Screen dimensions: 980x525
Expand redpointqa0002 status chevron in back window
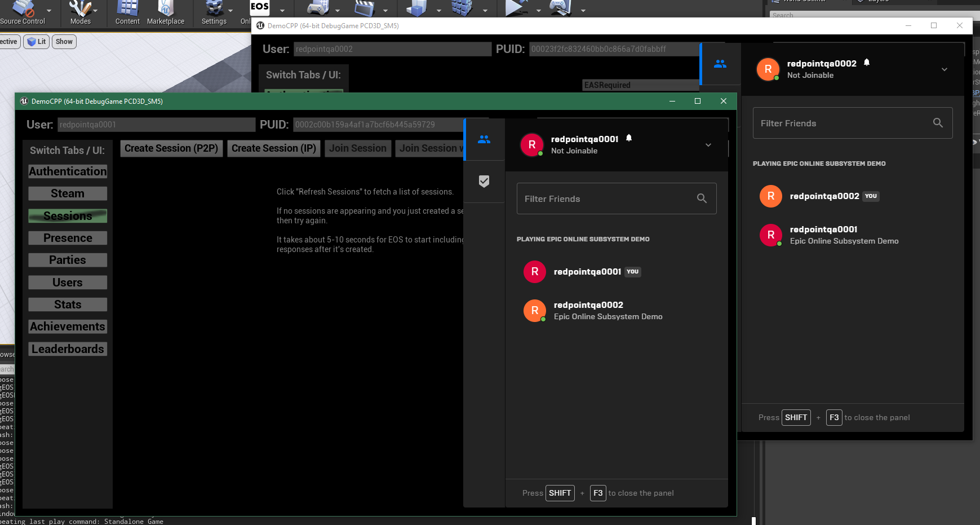point(944,69)
